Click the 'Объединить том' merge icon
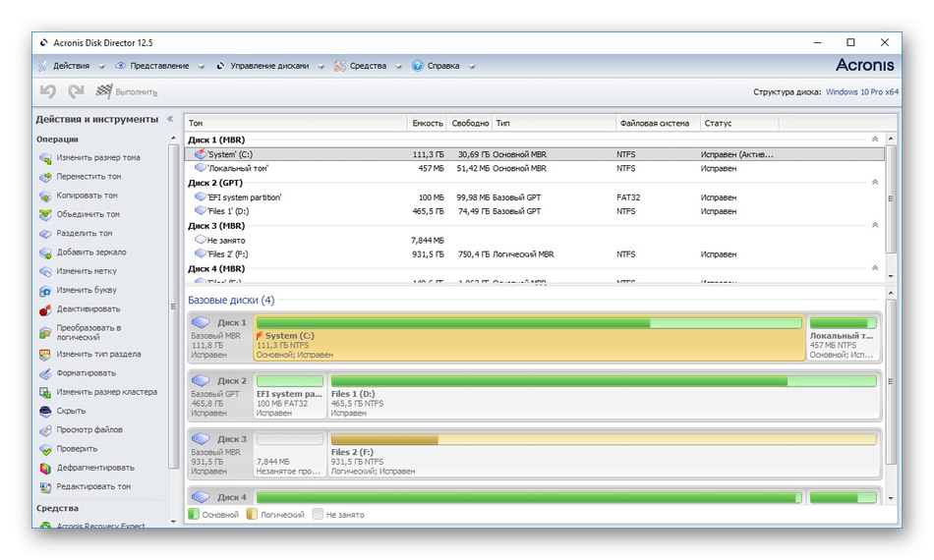Screen dimensions: 934x560 point(45,214)
